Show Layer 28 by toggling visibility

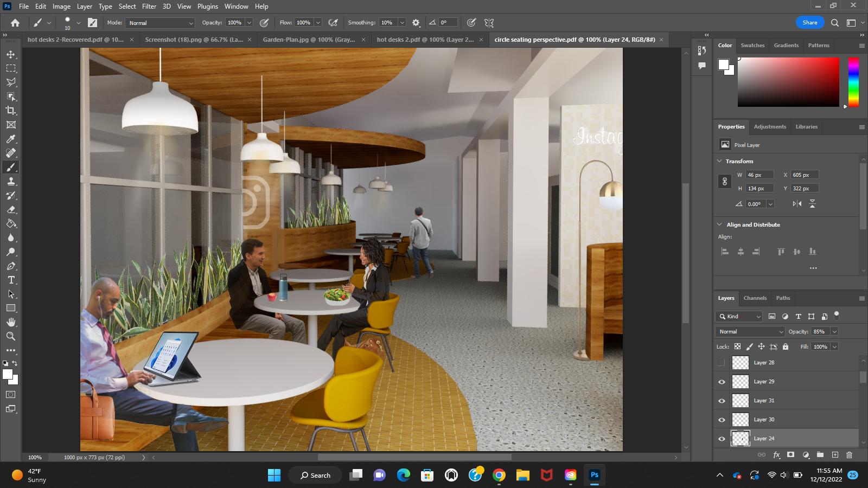coord(722,363)
